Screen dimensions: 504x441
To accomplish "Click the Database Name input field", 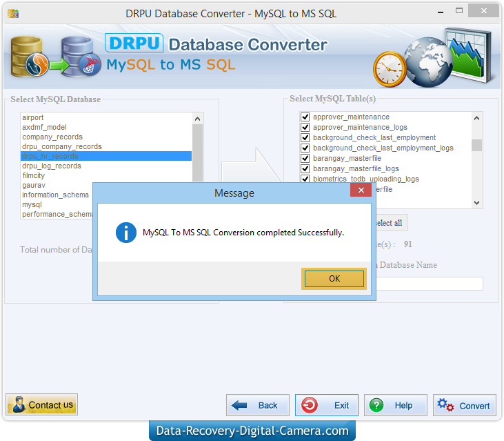I will point(429,284).
